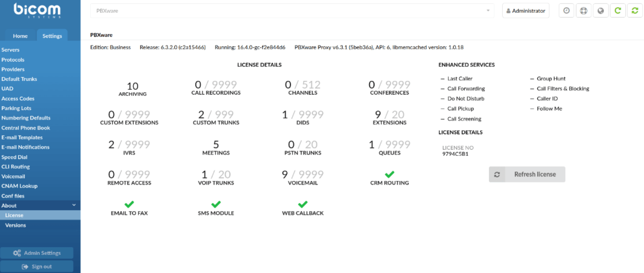Click the green check above EMAIL TO FAX
Image resolution: width=644 pixels, height=273 pixels.
point(129,204)
